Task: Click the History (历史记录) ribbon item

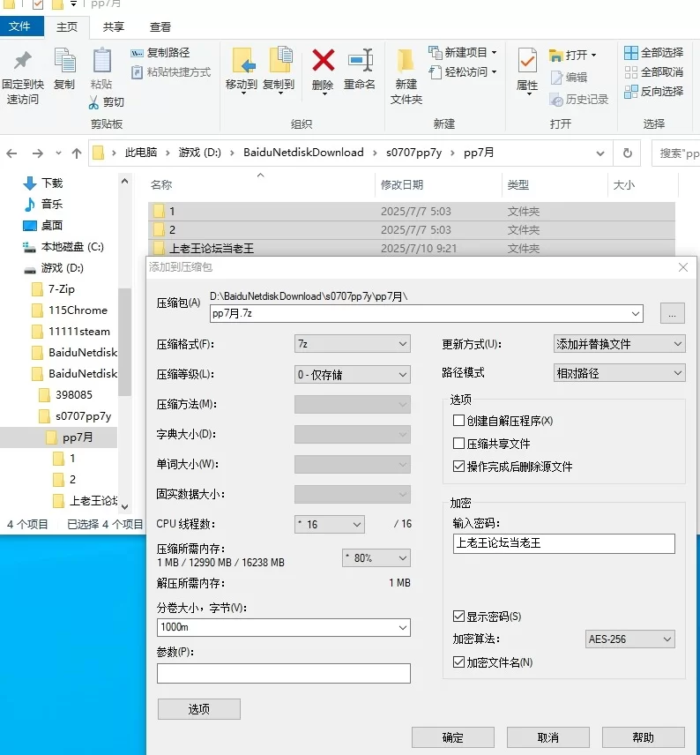Action: tap(579, 100)
